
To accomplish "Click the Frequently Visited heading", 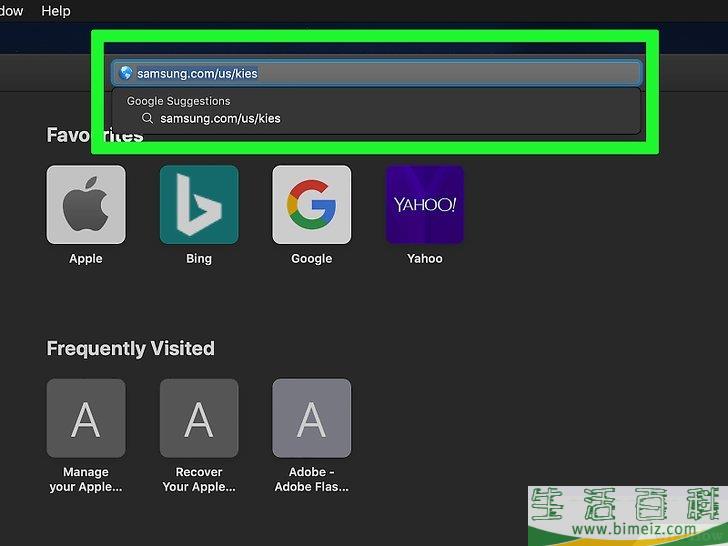I will [x=130, y=349].
